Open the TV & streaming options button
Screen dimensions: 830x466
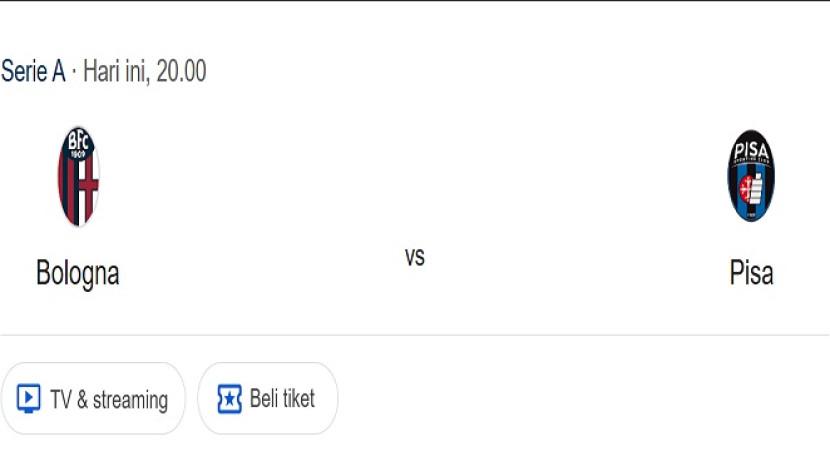pos(93,399)
